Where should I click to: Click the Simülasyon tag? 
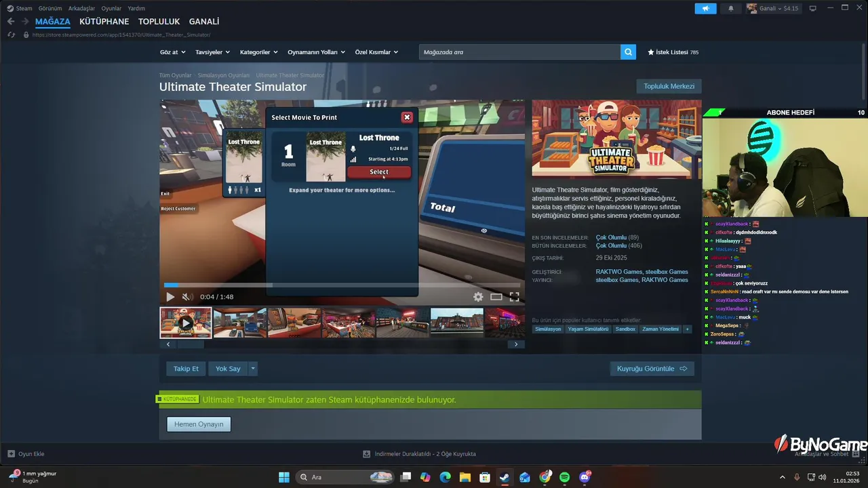[548, 329]
